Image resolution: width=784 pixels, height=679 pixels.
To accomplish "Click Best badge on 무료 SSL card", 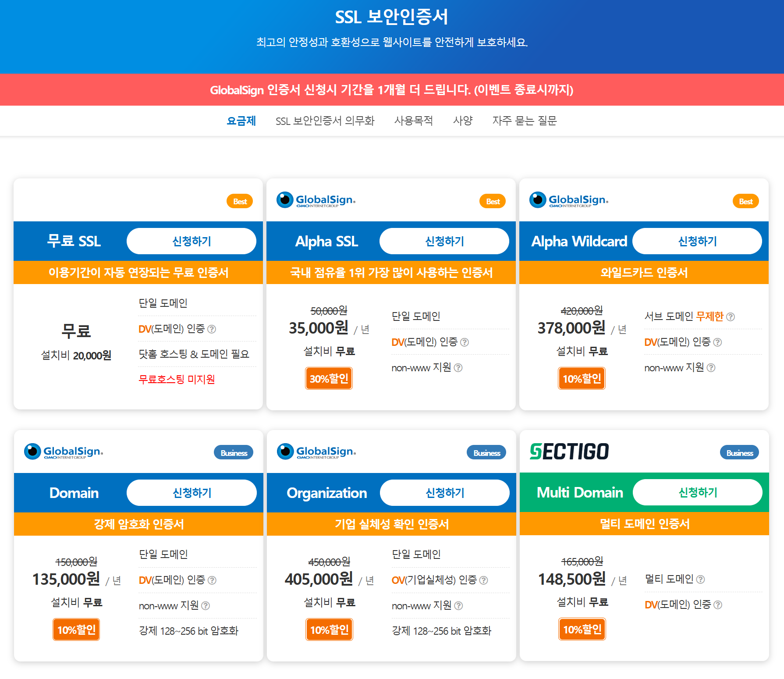I will point(240,201).
